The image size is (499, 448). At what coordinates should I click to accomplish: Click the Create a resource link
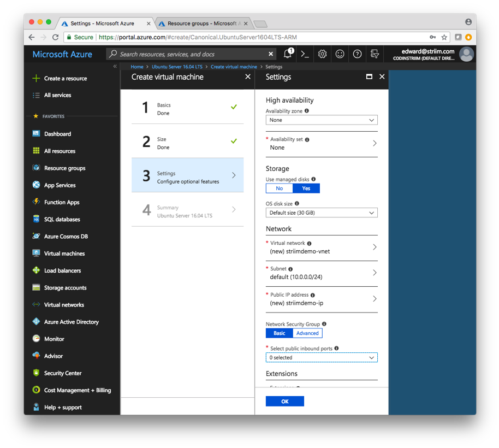coord(65,79)
